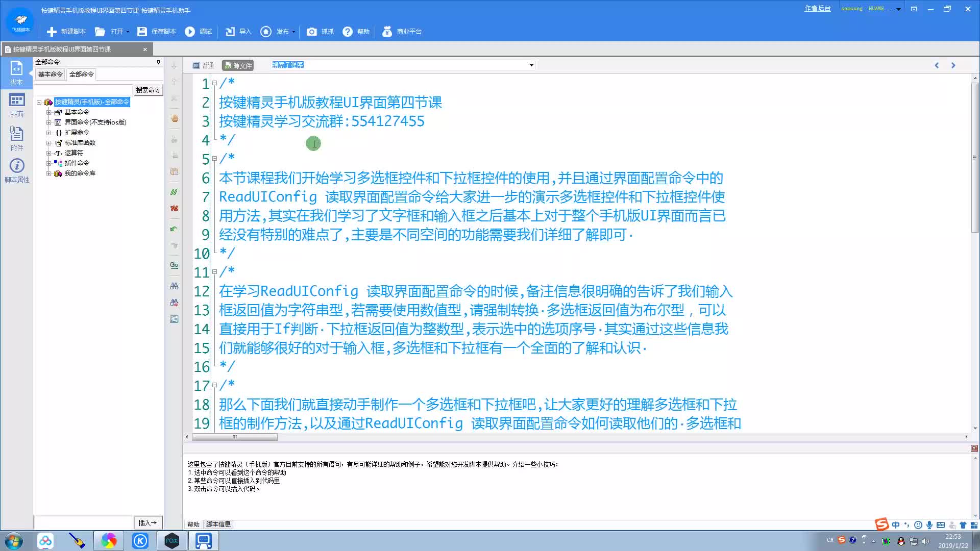Image resolution: width=980 pixels, height=551 pixels.
Task: Click the 插入→ insert button
Action: pyautogui.click(x=148, y=523)
